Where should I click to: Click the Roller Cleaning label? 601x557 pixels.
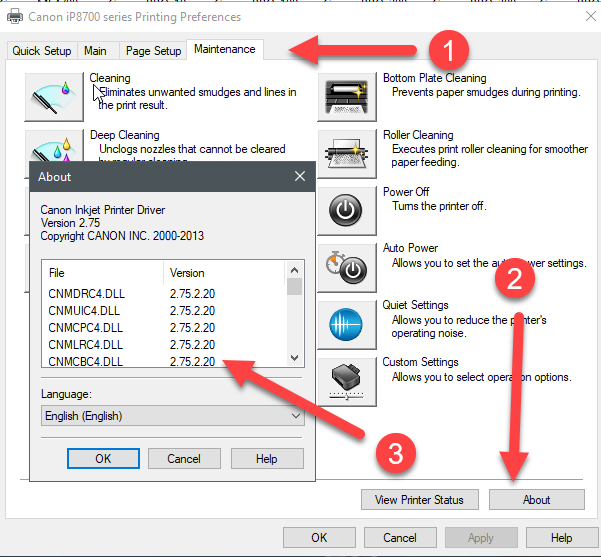point(418,135)
